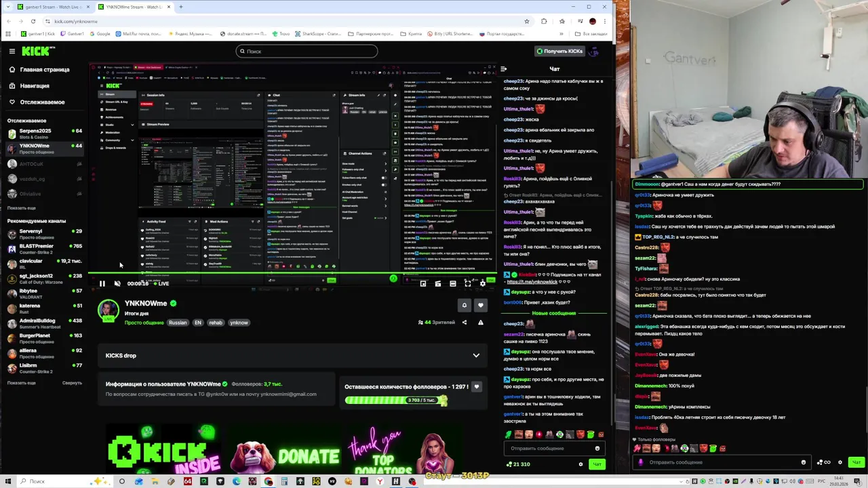The height and width of the screenshot is (488, 868).
Task: Open sgt_leckson12 recommended channel
Action: pyautogui.click(x=44, y=279)
